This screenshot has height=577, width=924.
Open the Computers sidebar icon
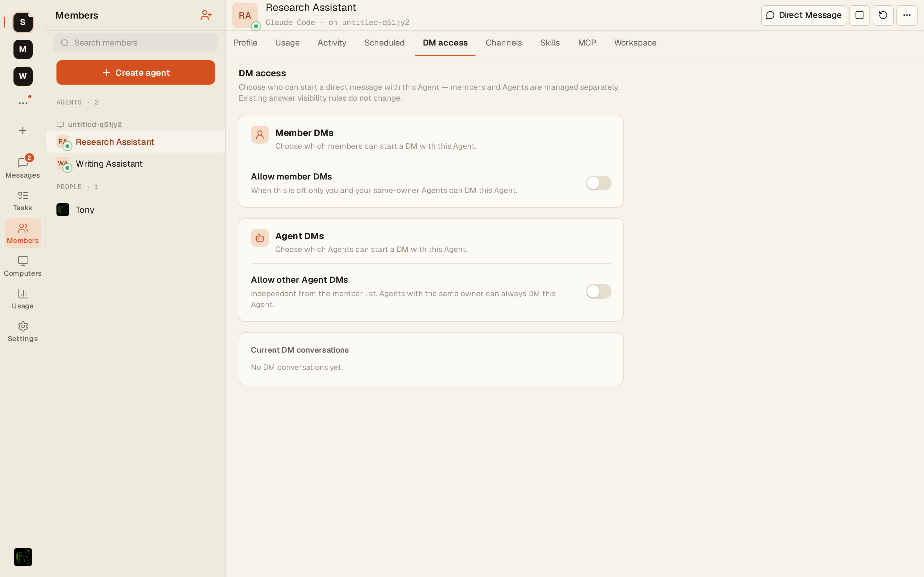pyautogui.click(x=22, y=266)
